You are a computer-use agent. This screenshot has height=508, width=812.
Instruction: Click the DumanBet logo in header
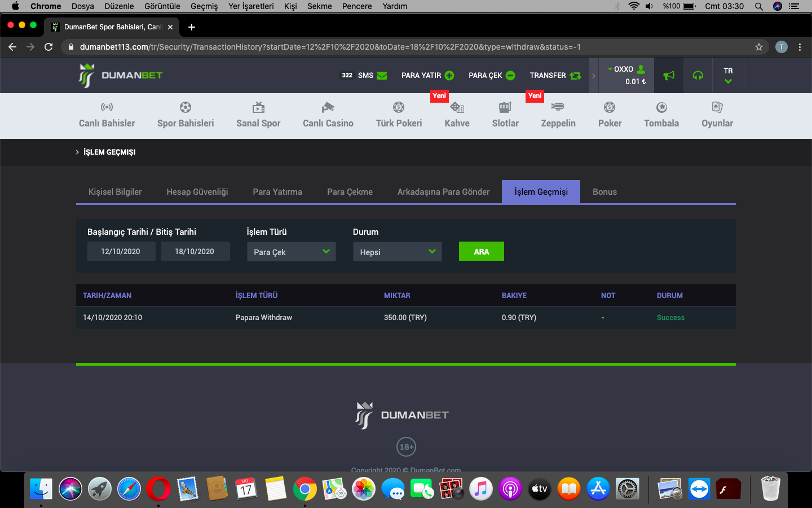coord(121,76)
